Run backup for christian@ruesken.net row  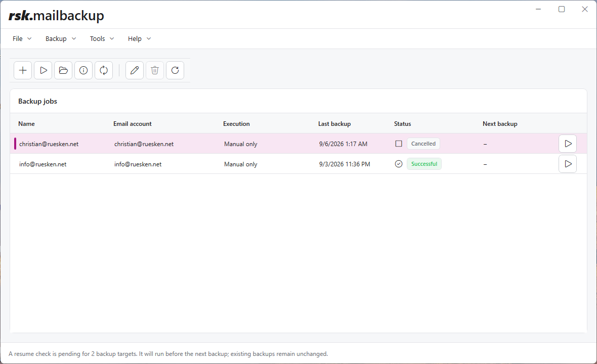point(568,144)
